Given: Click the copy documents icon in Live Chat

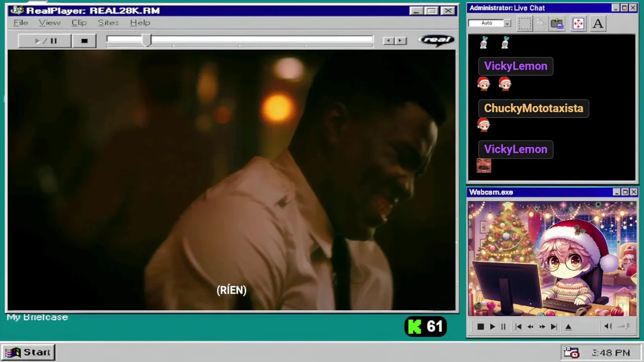Looking at the screenshot, I should click(541, 24).
